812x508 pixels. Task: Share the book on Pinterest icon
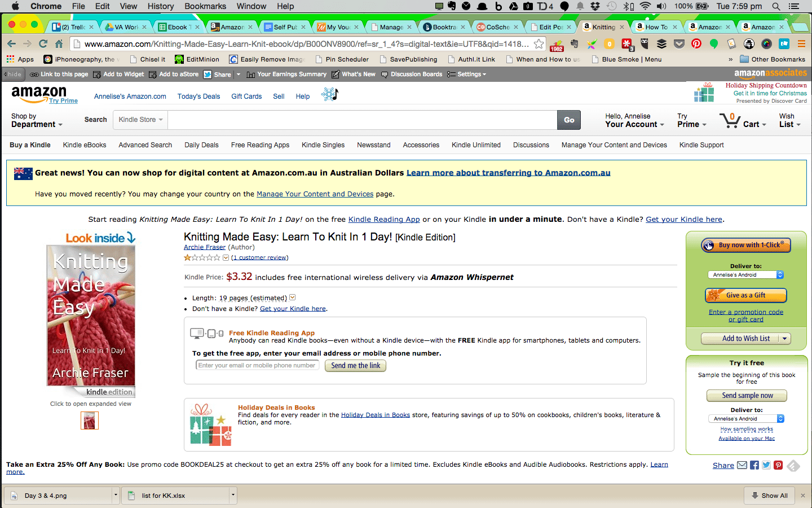[778, 465]
